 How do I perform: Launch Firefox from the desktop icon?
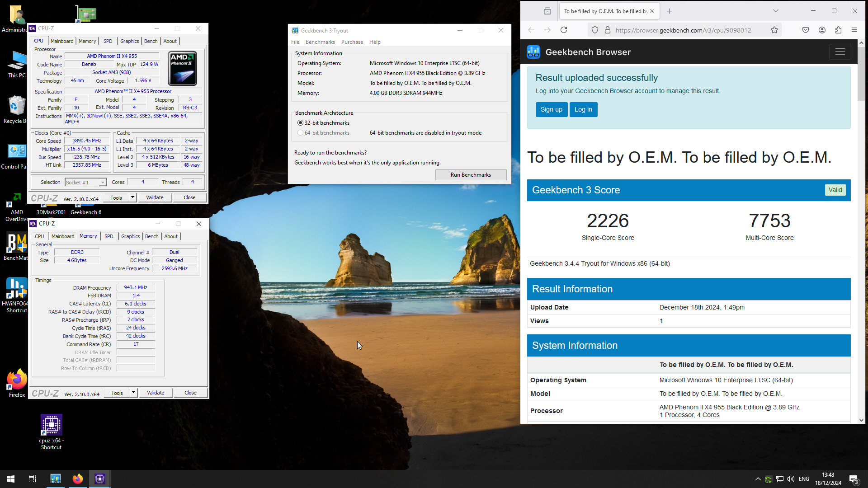pos(17,384)
